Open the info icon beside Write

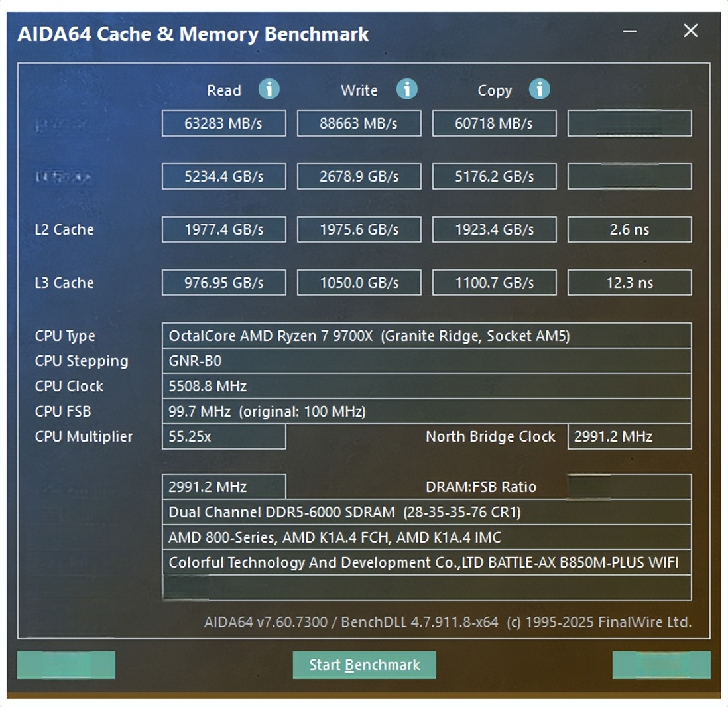406,89
